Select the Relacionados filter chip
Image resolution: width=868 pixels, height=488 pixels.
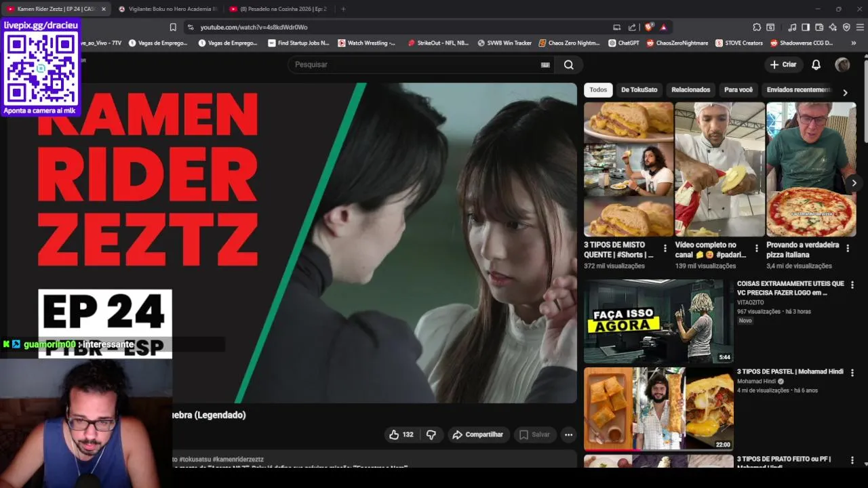(690, 89)
